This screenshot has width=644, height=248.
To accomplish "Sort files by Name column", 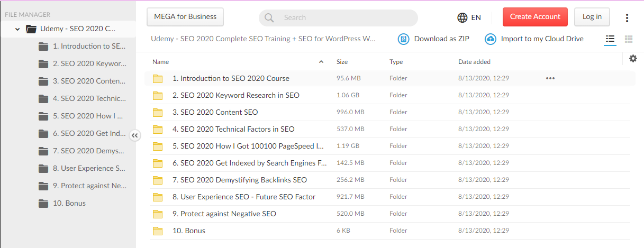I will [x=161, y=62].
